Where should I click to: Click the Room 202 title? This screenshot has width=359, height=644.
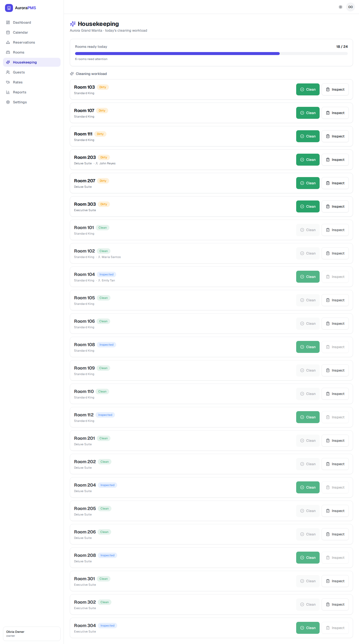pyautogui.click(x=85, y=462)
